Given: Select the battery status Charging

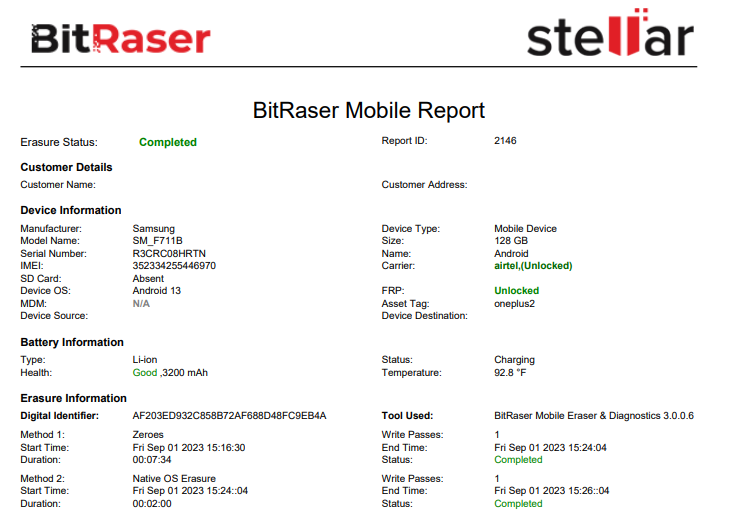Looking at the screenshot, I should coord(514,360).
